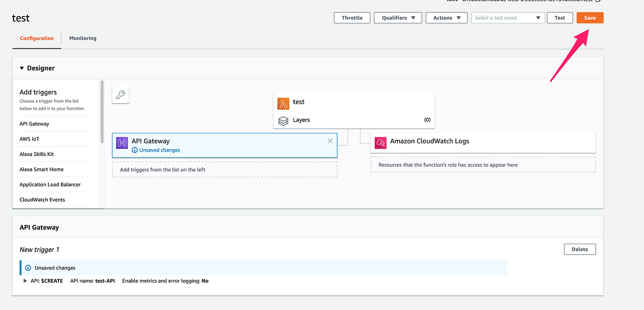The image size is (644, 310).
Task: Click the orange Lambda function icon
Action: 283,103
